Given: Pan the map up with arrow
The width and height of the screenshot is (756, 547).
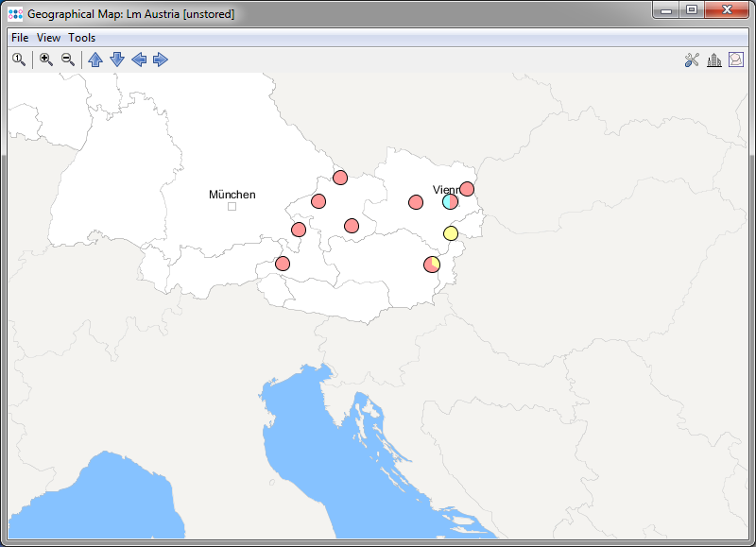Looking at the screenshot, I should (95, 60).
